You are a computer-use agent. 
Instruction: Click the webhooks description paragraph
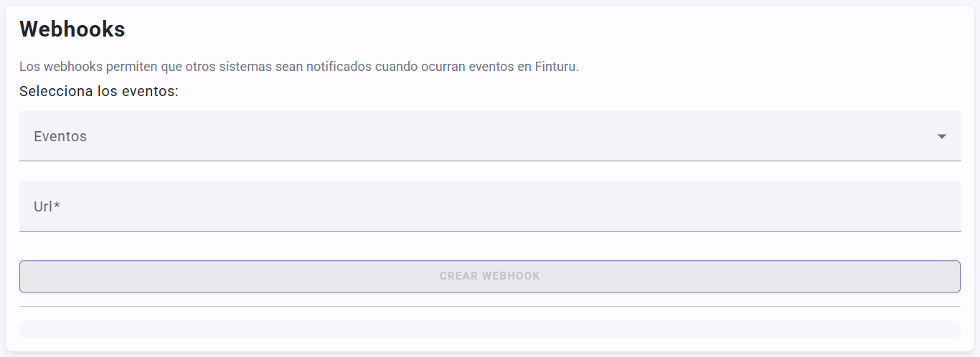(x=298, y=67)
